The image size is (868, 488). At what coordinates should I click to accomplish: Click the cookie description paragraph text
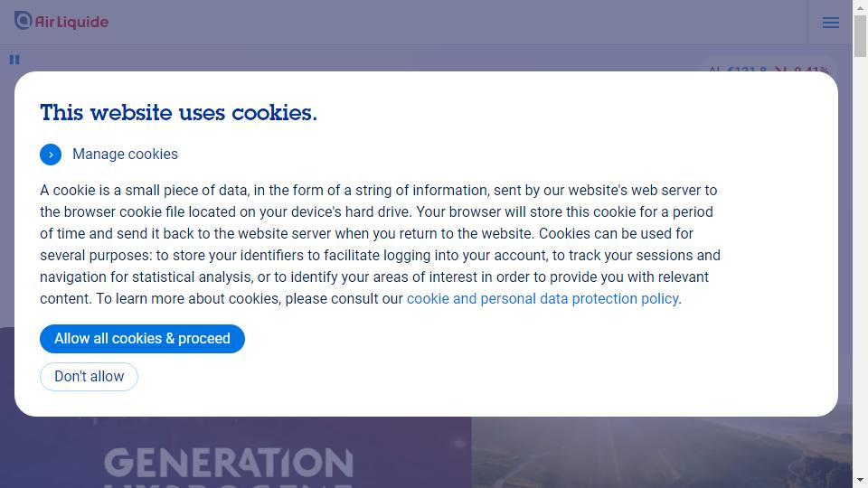[x=381, y=245]
